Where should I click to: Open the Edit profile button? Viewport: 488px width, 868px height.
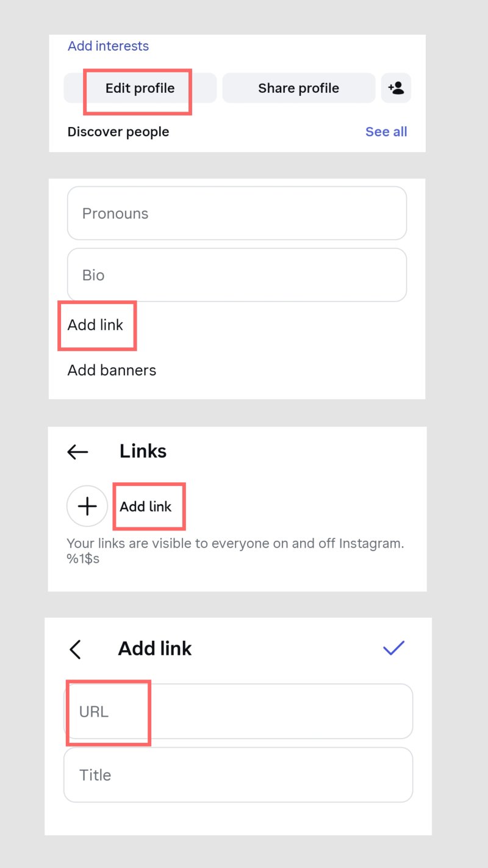[x=140, y=89]
